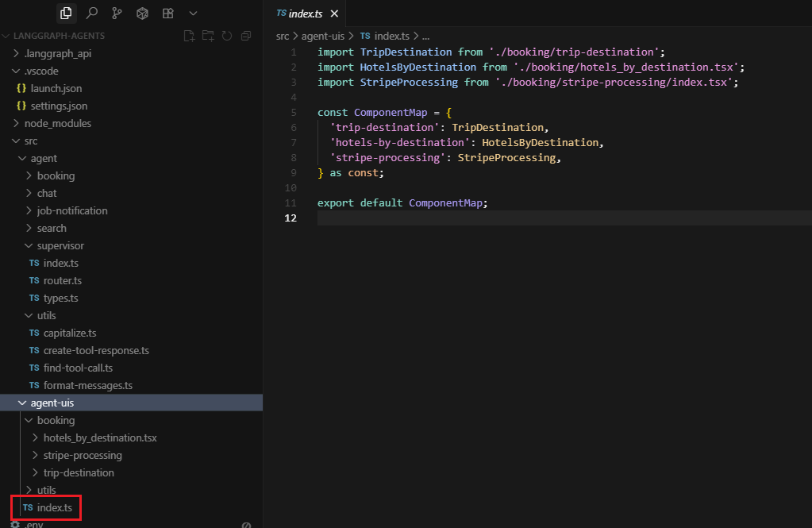Open the Extensions view icon
The height and width of the screenshot is (528, 812).
(x=167, y=13)
